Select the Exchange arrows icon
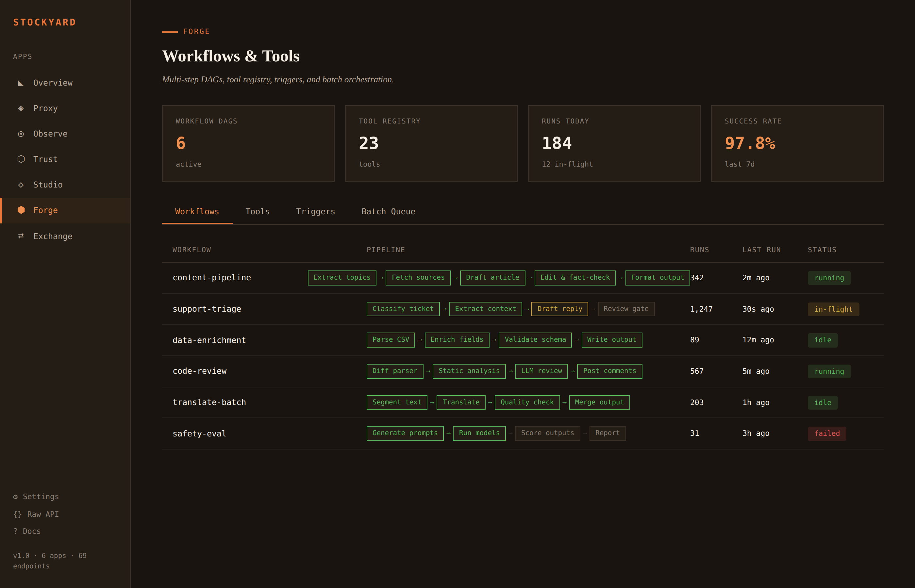This screenshot has width=915, height=588. click(x=21, y=236)
